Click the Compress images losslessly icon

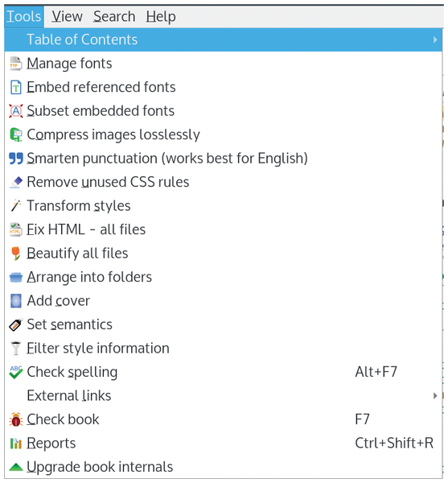click(x=15, y=134)
